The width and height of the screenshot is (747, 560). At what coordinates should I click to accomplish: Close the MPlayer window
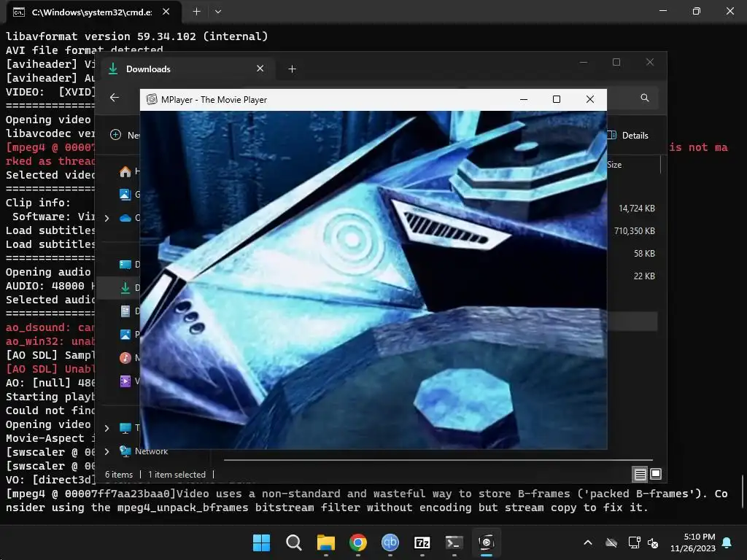589,99
